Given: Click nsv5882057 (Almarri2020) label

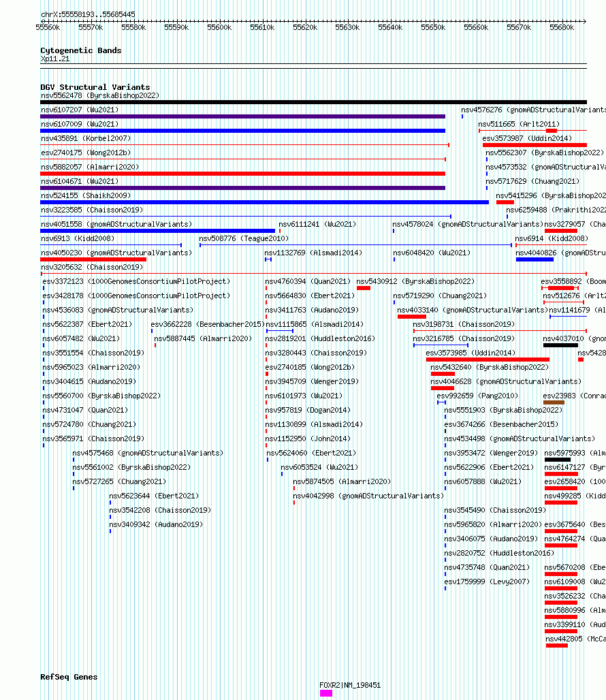Looking at the screenshot, I should (90, 167).
